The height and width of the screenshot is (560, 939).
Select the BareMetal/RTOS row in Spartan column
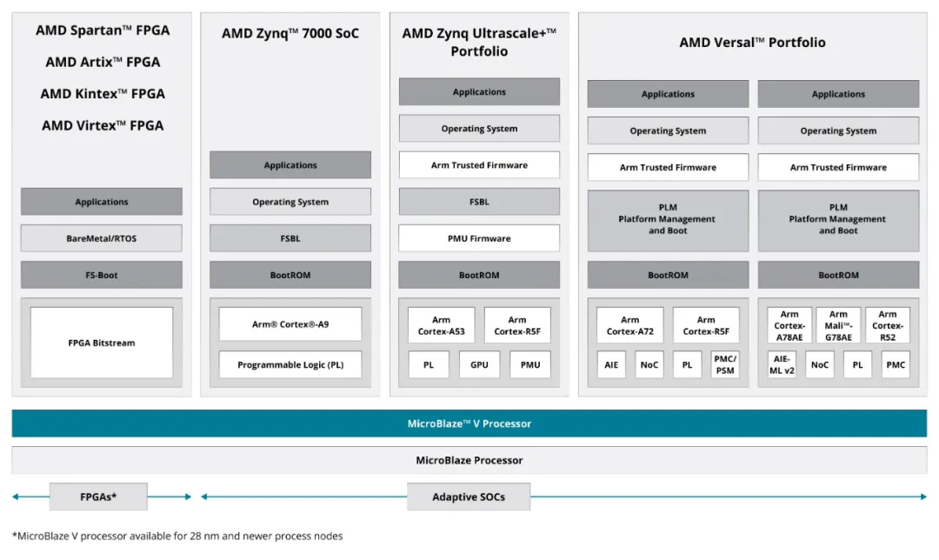(x=101, y=237)
